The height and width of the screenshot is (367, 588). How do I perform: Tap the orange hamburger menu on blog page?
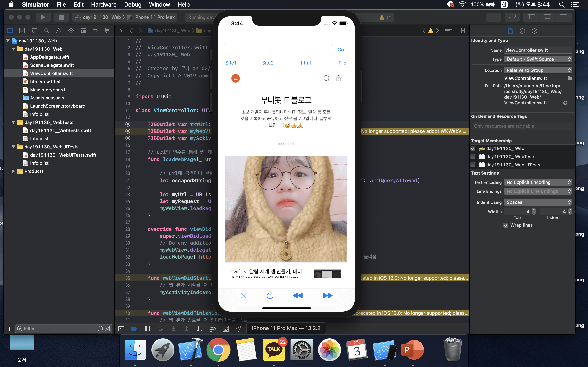click(235, 78)
